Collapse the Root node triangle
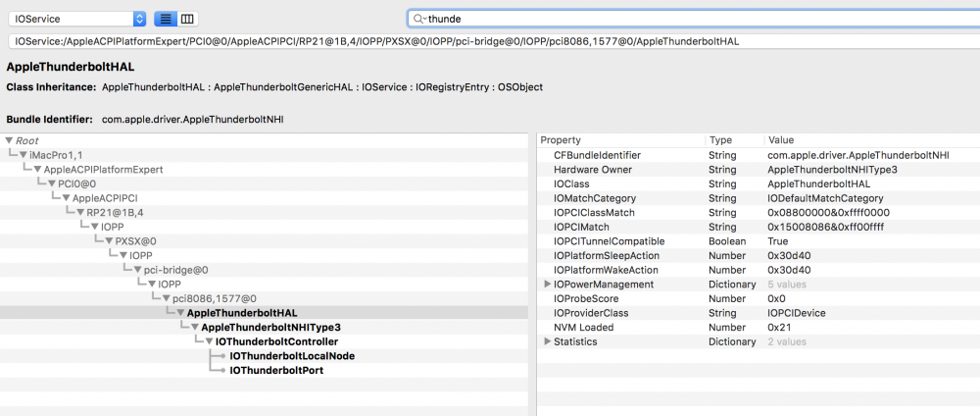 click(8, 140)
